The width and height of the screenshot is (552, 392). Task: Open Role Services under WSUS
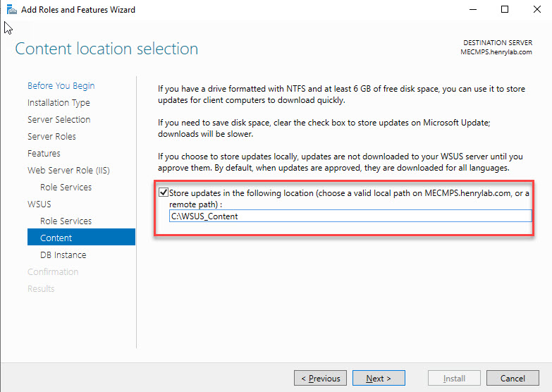click(x=66, y=221)
